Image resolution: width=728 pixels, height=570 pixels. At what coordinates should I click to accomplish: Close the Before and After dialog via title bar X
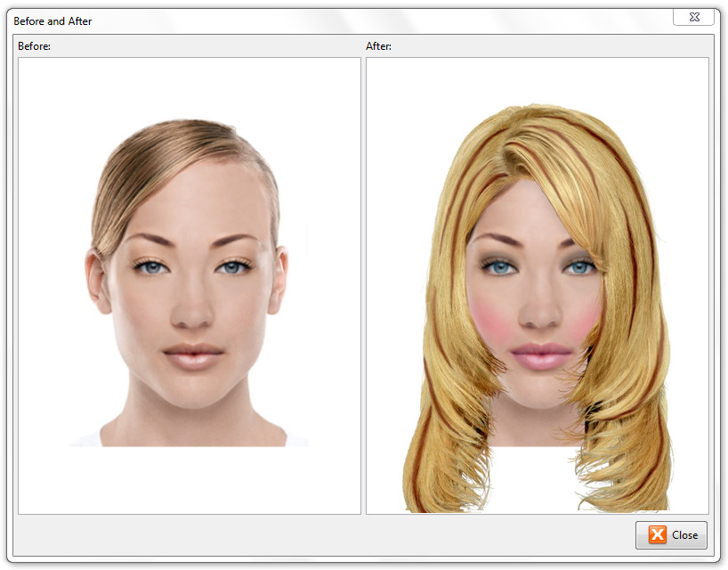[x=693, y=17]
